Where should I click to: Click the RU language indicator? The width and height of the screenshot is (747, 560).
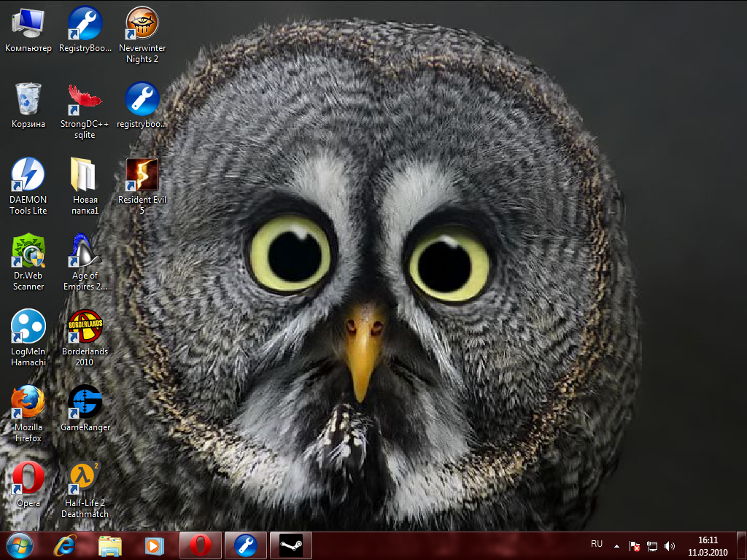[x=597, y=544]
